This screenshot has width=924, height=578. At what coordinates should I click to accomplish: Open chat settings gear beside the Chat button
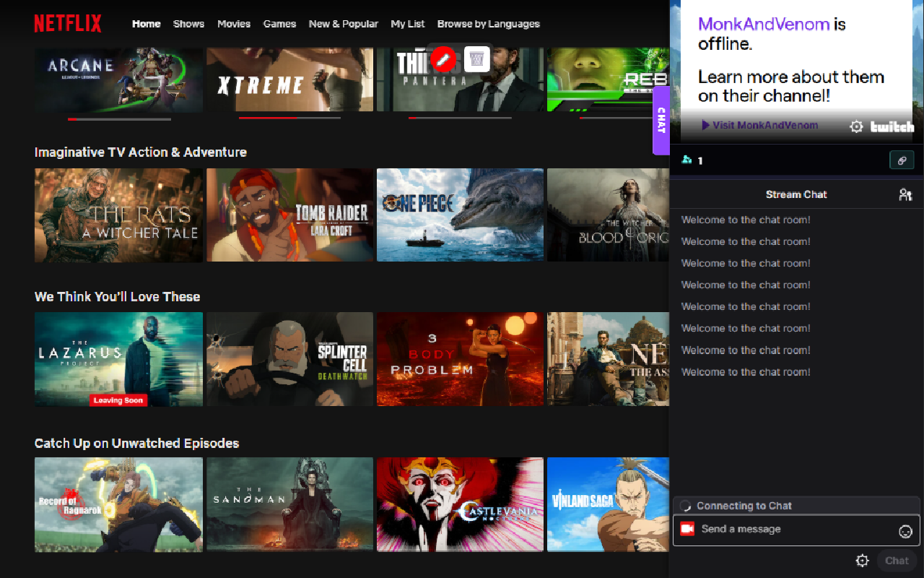pyautogui.click(x=862, y=561)
